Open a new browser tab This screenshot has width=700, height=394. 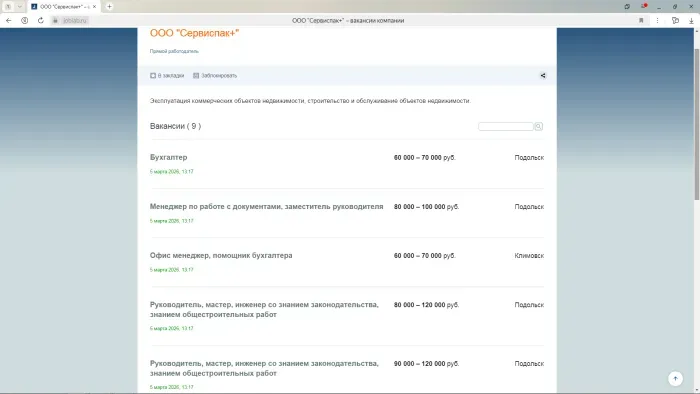(x=109, y=7)
